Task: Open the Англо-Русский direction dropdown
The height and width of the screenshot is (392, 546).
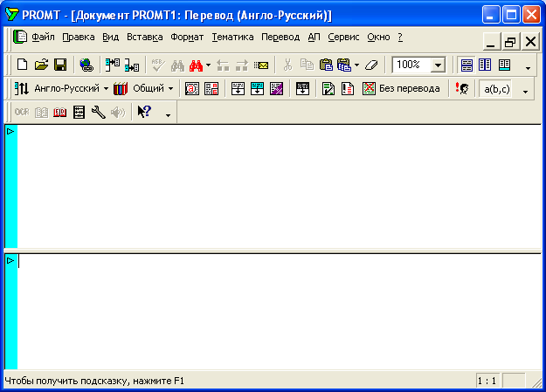Action: (106, 88)
